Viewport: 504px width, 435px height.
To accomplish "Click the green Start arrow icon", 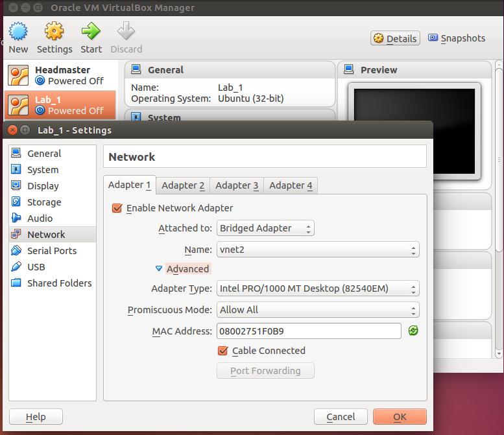I will tap(91, 31).
